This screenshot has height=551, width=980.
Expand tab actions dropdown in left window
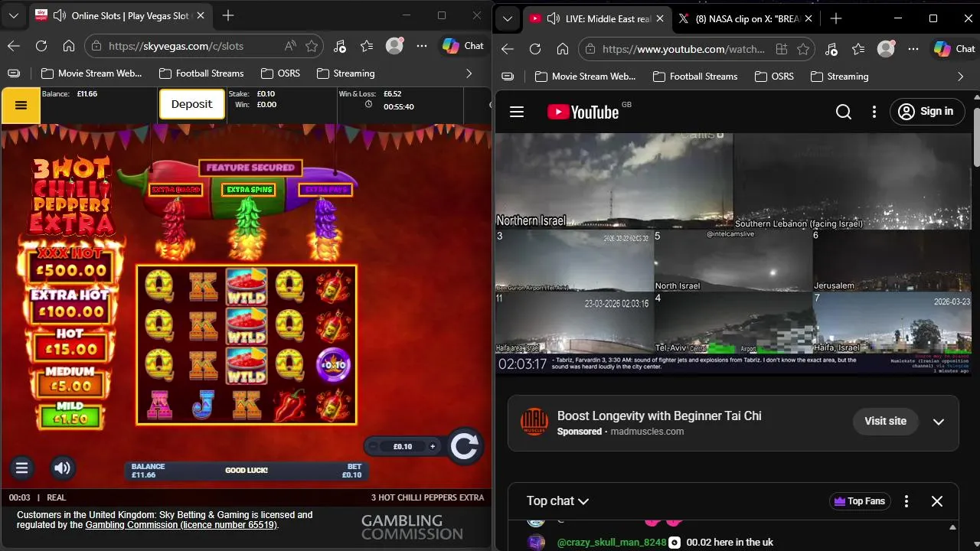point(14,15)
